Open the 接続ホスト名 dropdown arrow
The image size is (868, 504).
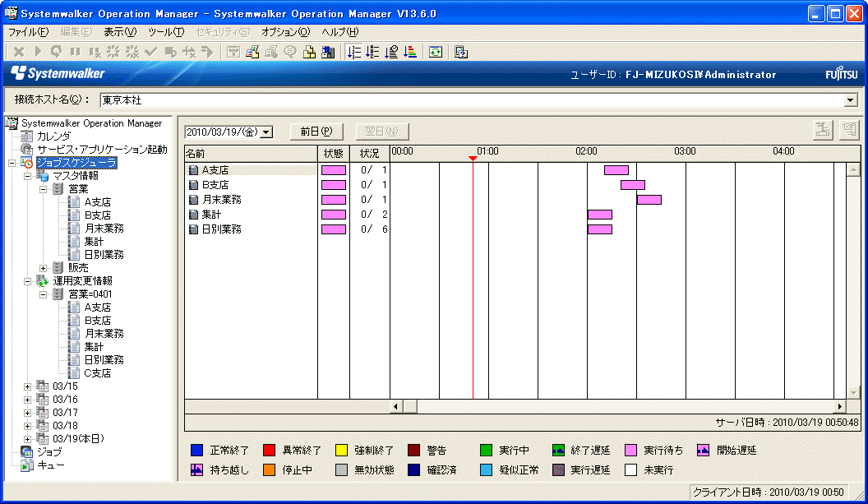[851, 100]
